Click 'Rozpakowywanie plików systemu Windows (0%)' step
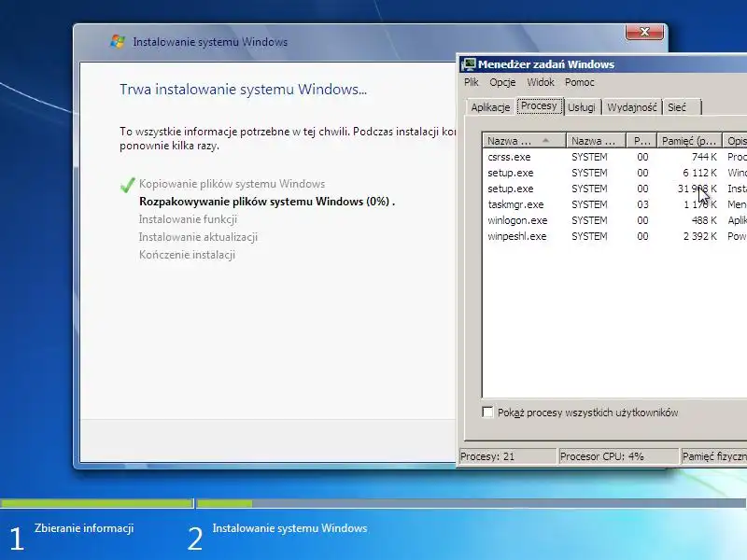Screen dimensions: 747x560 coord(267,202)
